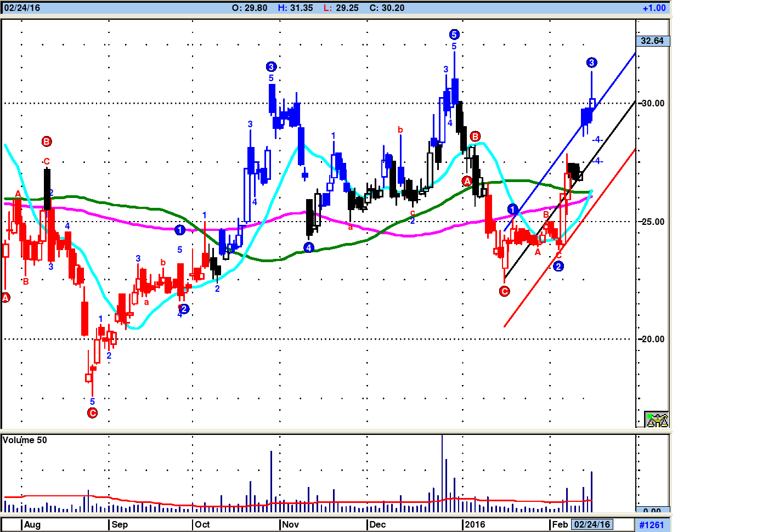Select the Aug label on the time axis
The width and height of the screenshot is (768, 532).
pyautogui.click(x=32, y=524)
